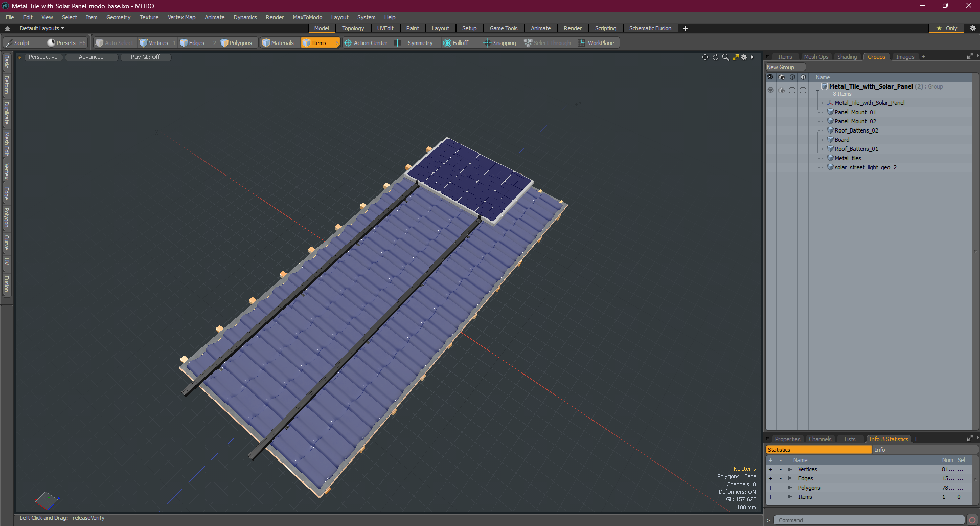
Task: Switch to Materials selection mode
Action: click(278, 43)
